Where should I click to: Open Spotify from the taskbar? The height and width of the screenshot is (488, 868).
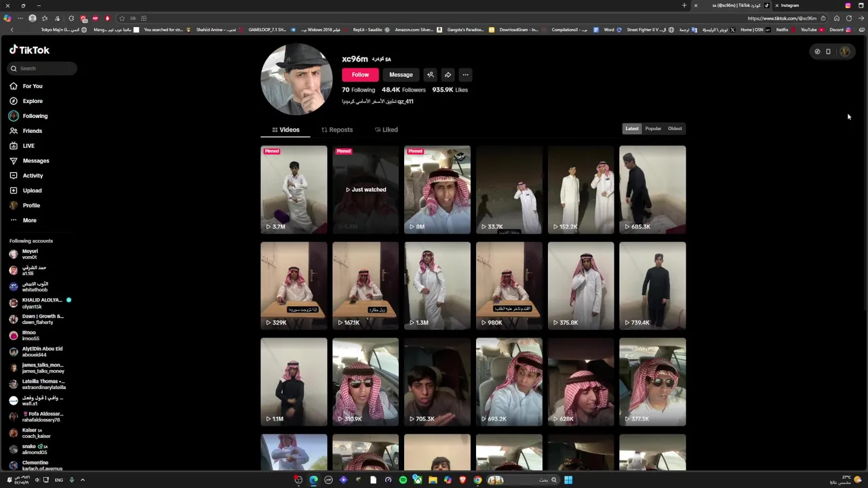pos(403,480)
